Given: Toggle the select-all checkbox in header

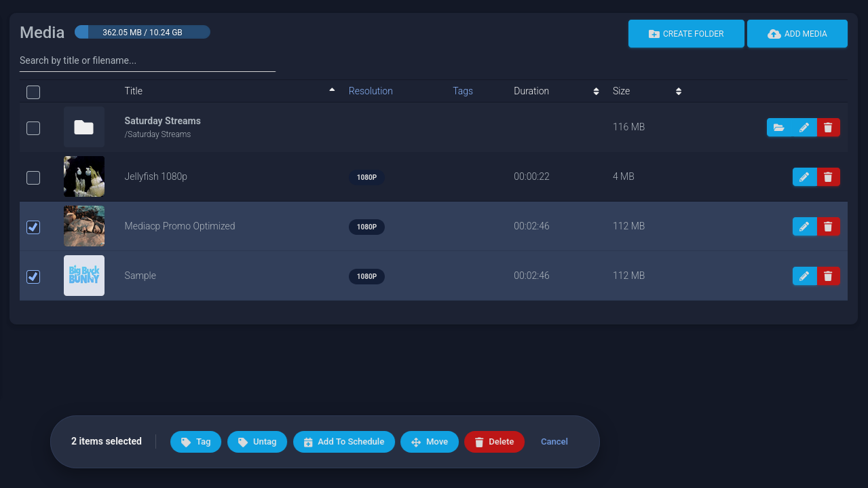Looking at the screenshot, I should click(33, 92).
